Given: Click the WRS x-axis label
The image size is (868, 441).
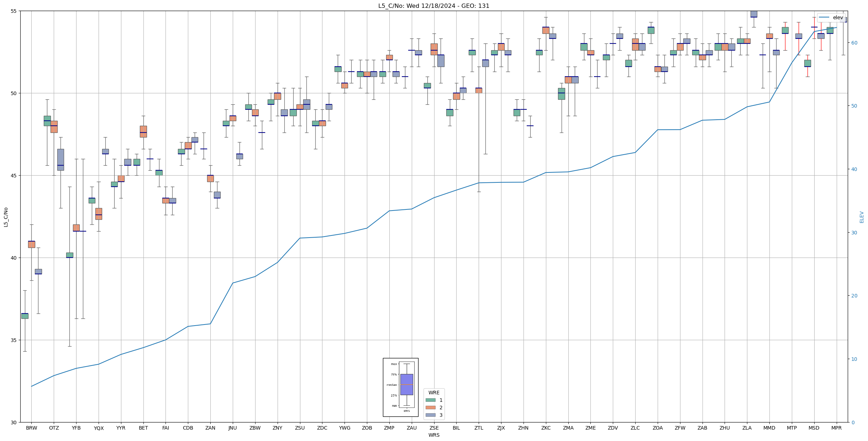Looking at the screenshot, I should click(x=434, y=435).
